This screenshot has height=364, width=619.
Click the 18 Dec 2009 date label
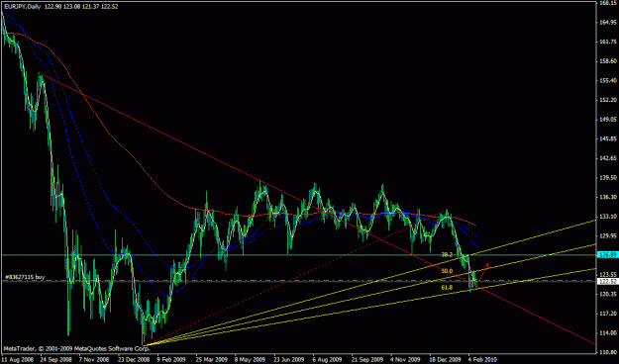pos(446,360)
